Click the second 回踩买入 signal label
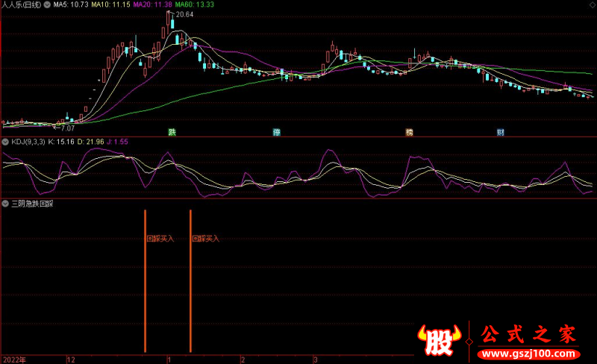 (x=206, y=239)
